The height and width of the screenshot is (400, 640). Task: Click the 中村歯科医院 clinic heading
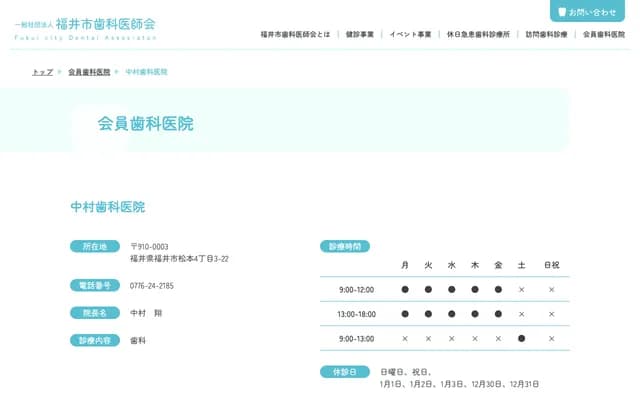point(107,207)
